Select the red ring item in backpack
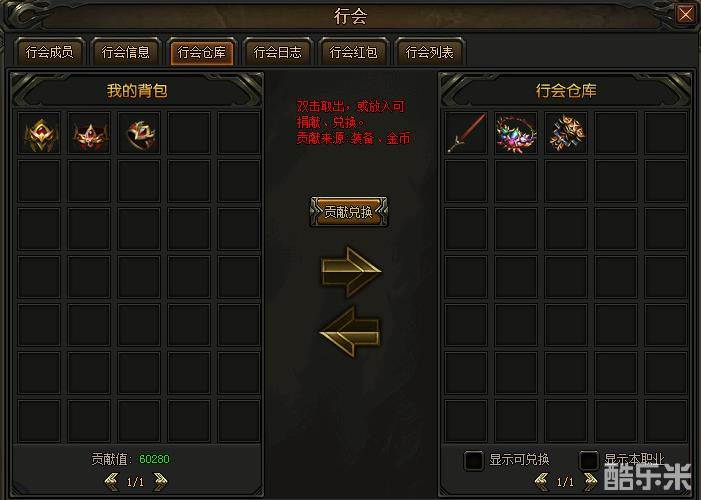The height and width of the screenshot is (500, 701). [x=139, y=134]
